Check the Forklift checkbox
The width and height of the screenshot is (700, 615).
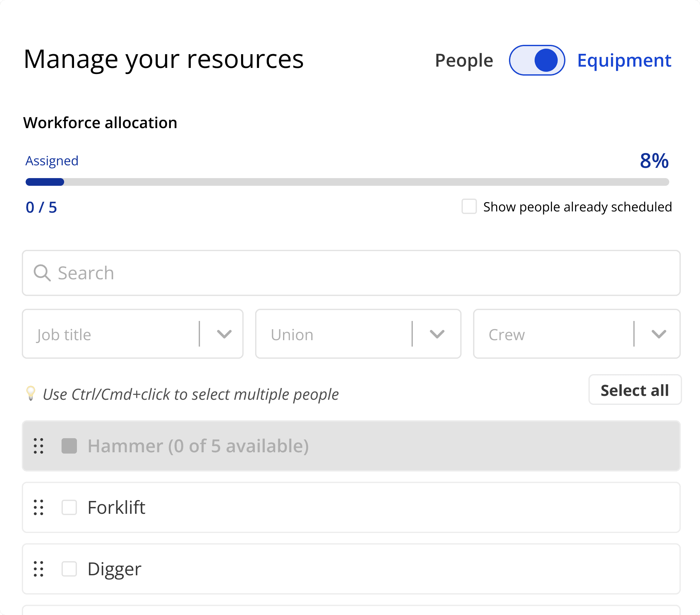coord(69,507)
